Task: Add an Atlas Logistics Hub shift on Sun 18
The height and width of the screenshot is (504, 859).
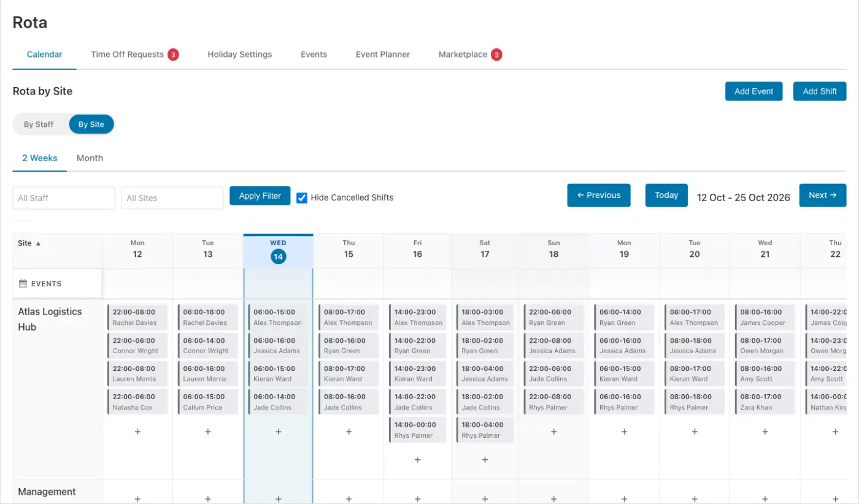Action: (x=554, y=432)
